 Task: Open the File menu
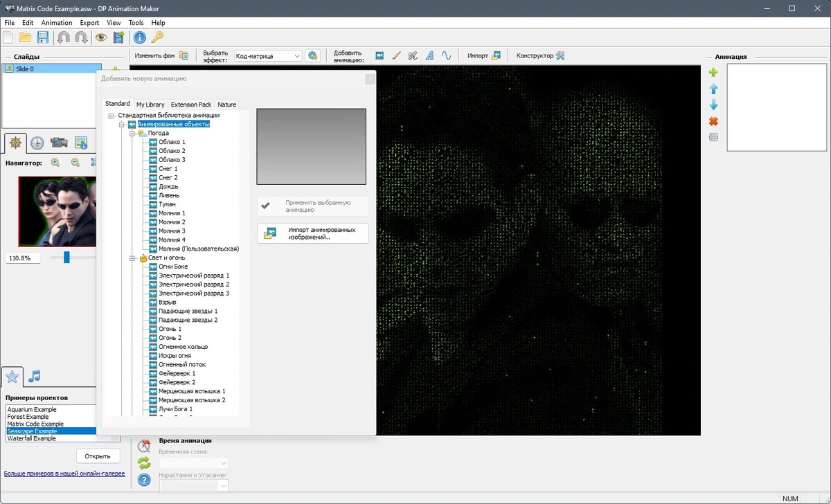pyautogui.click(x=9, y=23)
